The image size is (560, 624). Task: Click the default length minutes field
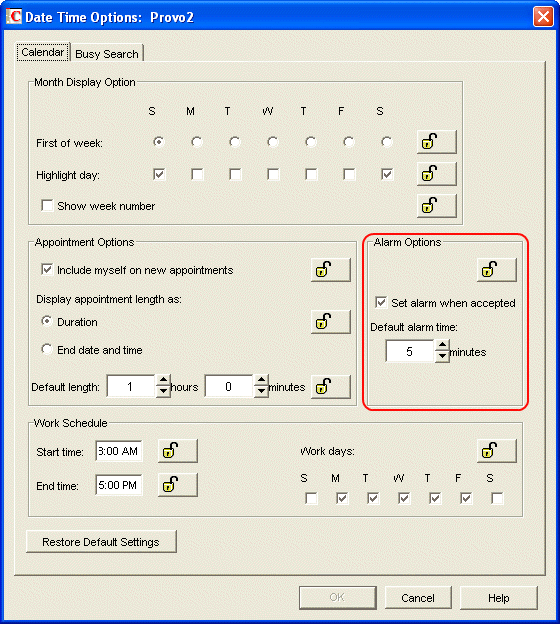(x=229, y=386)
